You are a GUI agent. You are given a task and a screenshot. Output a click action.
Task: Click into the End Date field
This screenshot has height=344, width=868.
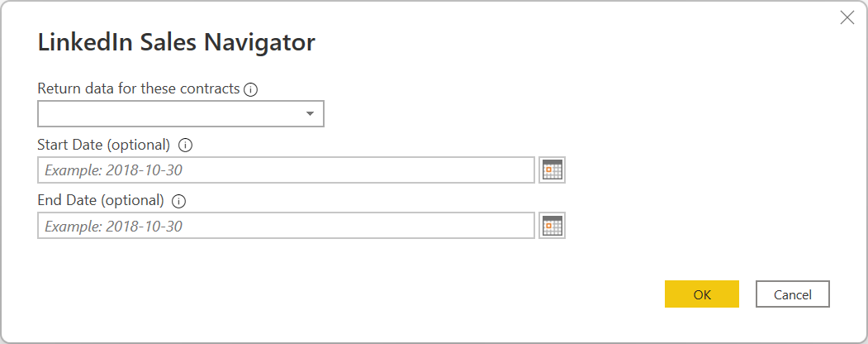[330, 226]
